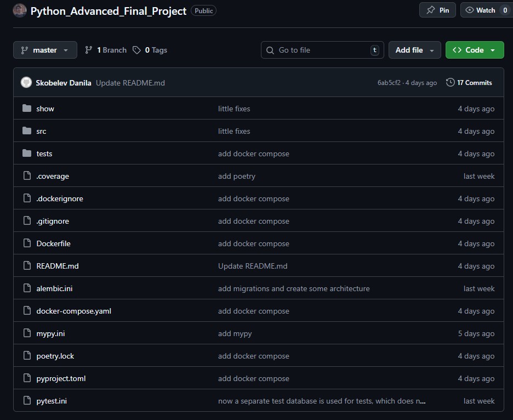
Task: Open docker-compose.yaml file
Action: point(74,311)
